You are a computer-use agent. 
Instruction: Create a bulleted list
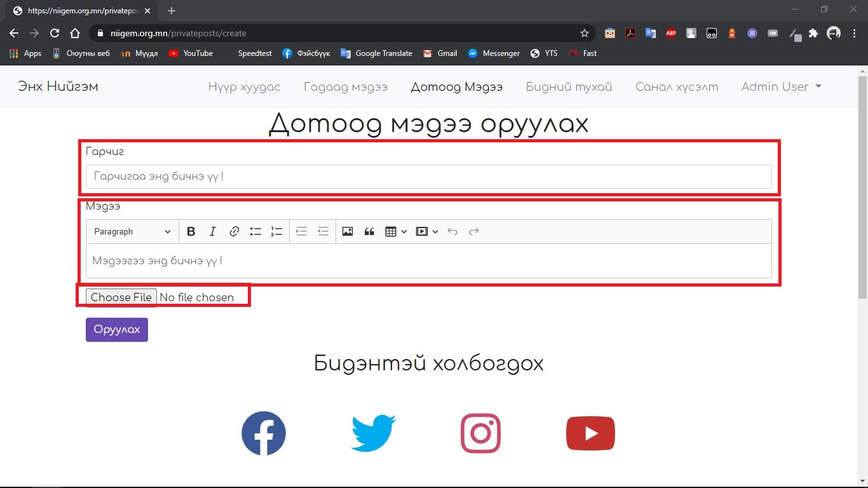255,232
